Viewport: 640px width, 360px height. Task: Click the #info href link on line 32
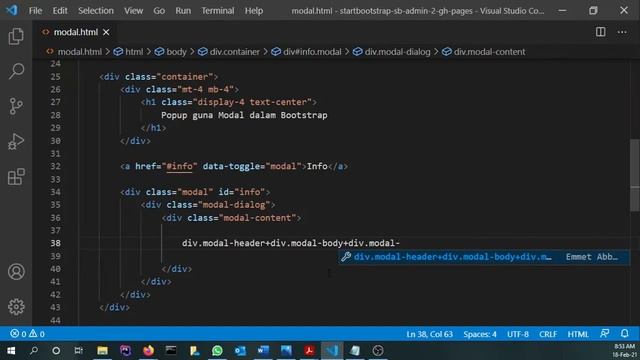[179, 167]
